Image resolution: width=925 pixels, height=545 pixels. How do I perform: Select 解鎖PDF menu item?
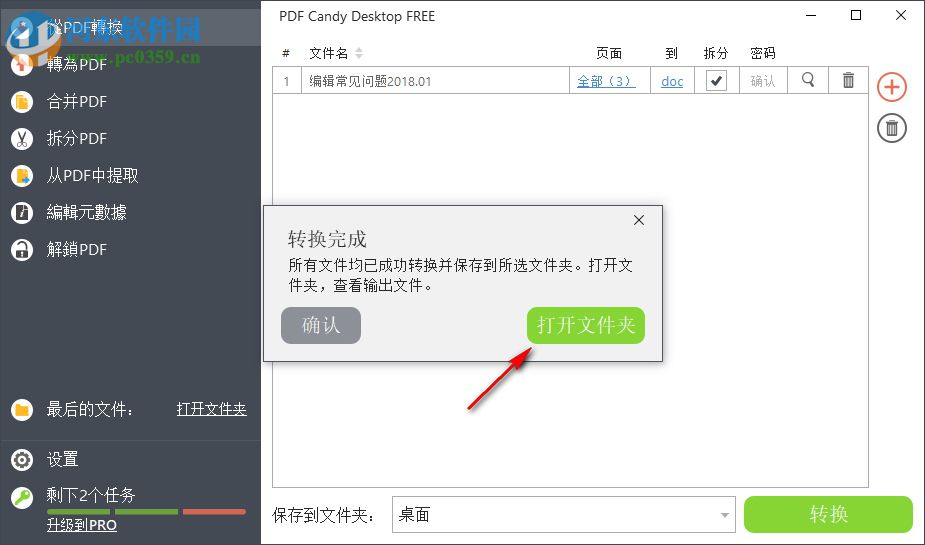click(77, 249)
